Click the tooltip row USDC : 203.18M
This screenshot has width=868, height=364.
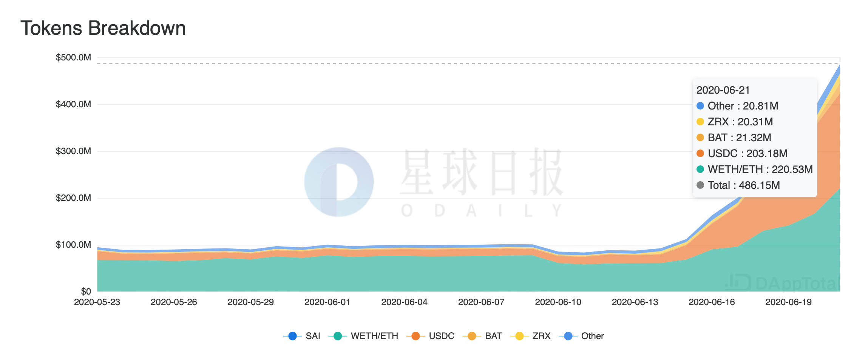742,154
